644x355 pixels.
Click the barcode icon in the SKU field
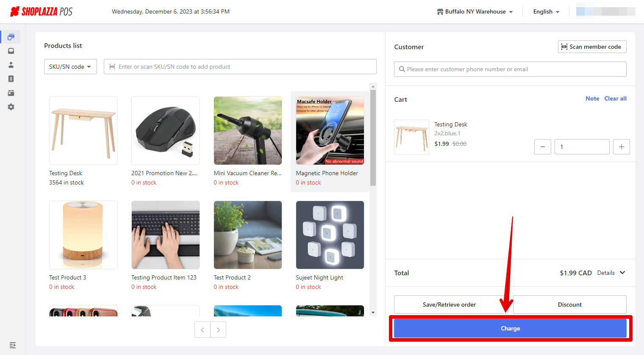click(112, 67)
